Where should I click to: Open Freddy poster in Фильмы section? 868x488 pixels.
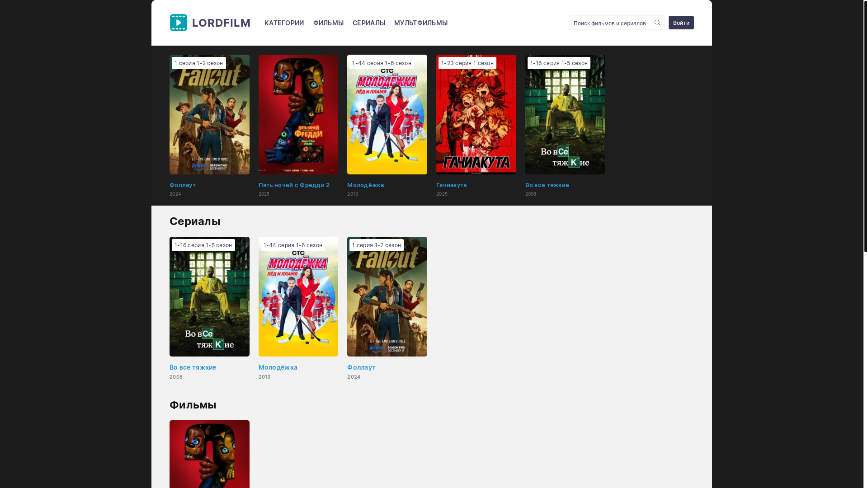pos(209,454)
